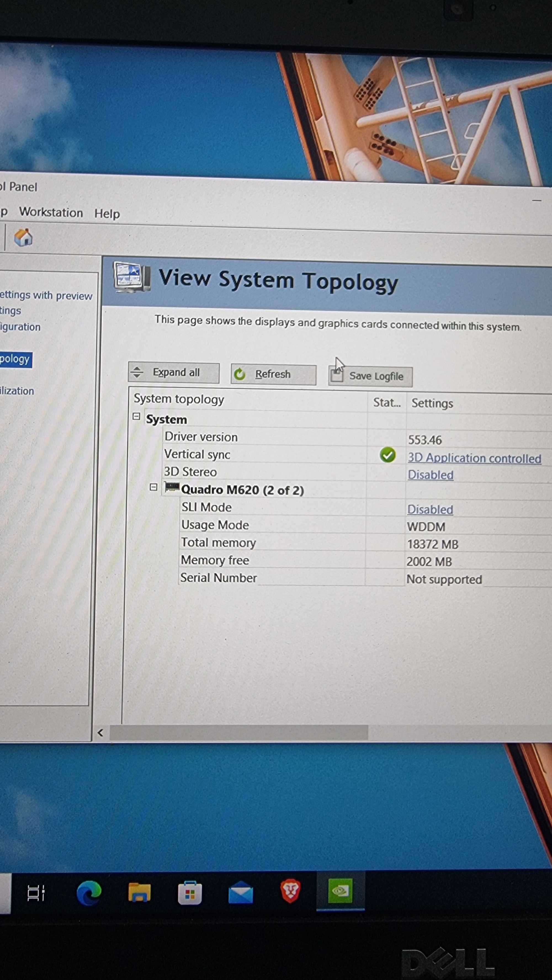Viewport: 552px width, 980px height.
Task: Open the 3D Application controlled link
Action: pos(474,458)
